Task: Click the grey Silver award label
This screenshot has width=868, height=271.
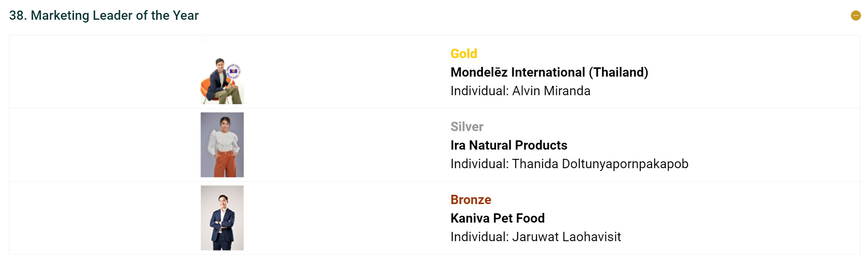Action: point(467,127)
